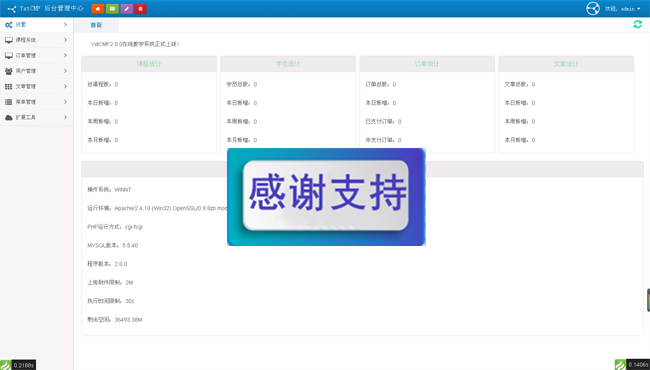
Task: Click the 操作系统: WINNT line
Action: pyautogui.click(x=109, y=190)
